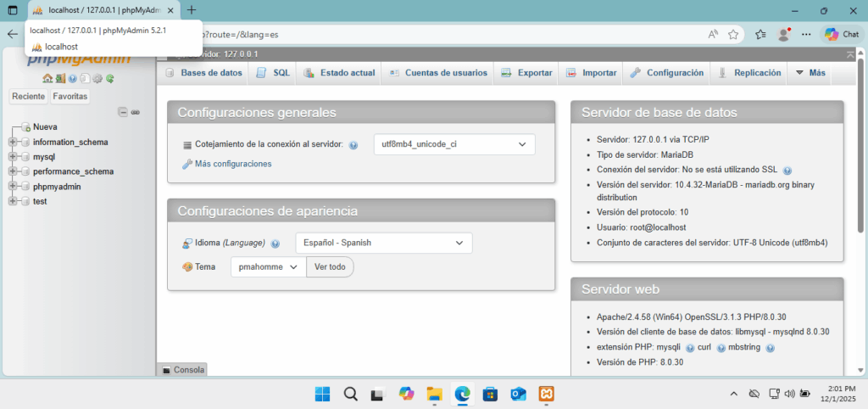Open XAMPP from the taskbar
The image size is (868, 409).
click(547, 394)
